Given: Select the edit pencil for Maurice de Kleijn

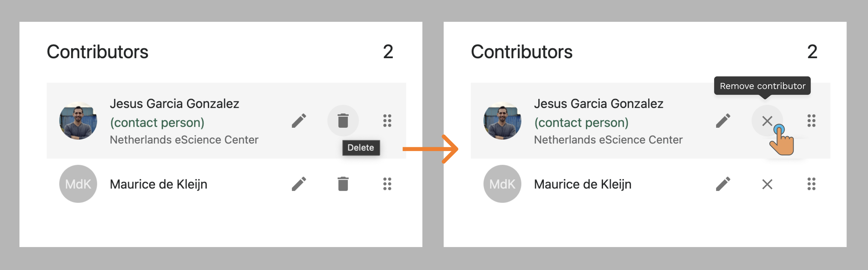Looking at the screenshot, I should tap(299, 184).
